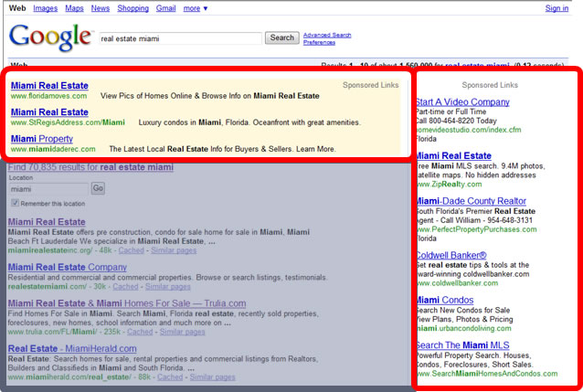Open 'Miami Condos' sidebar ad
Image resolution: width=583 pixels, height=392 pixels.
445,300
